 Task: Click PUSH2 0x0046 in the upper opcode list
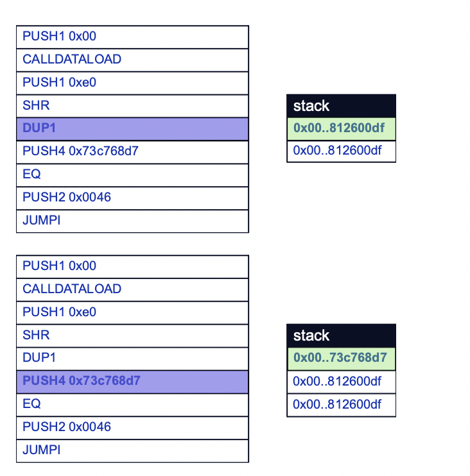(132, 198)
